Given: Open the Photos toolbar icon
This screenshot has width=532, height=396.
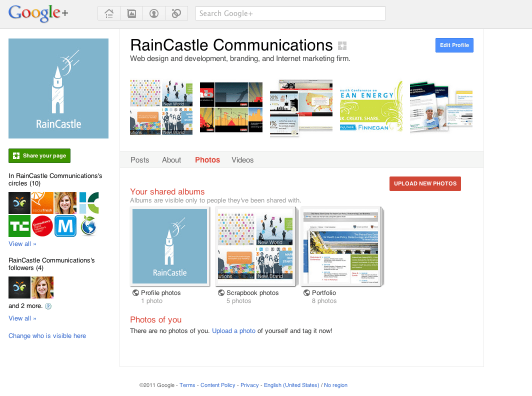Looking at the screenshot, I should point(131,13).
